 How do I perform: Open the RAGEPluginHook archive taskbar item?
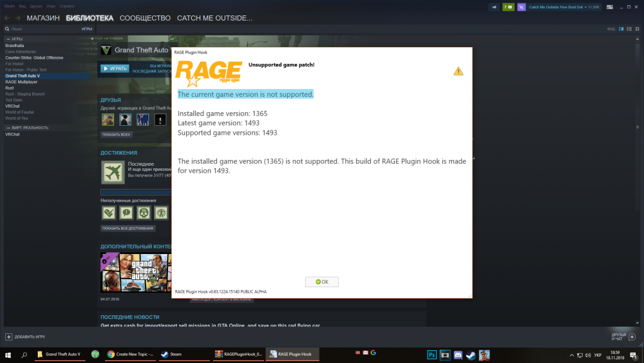pyautogui.click(x=239, y=355)
